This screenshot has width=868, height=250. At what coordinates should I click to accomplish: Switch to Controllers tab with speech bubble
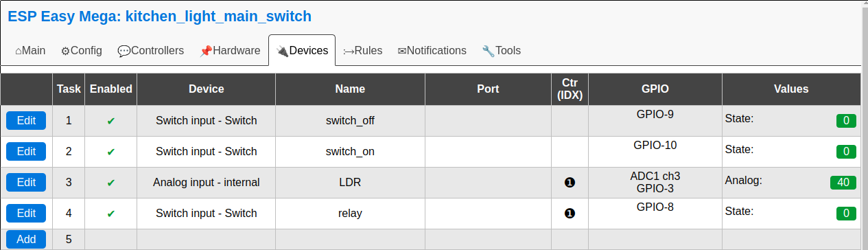151,50
